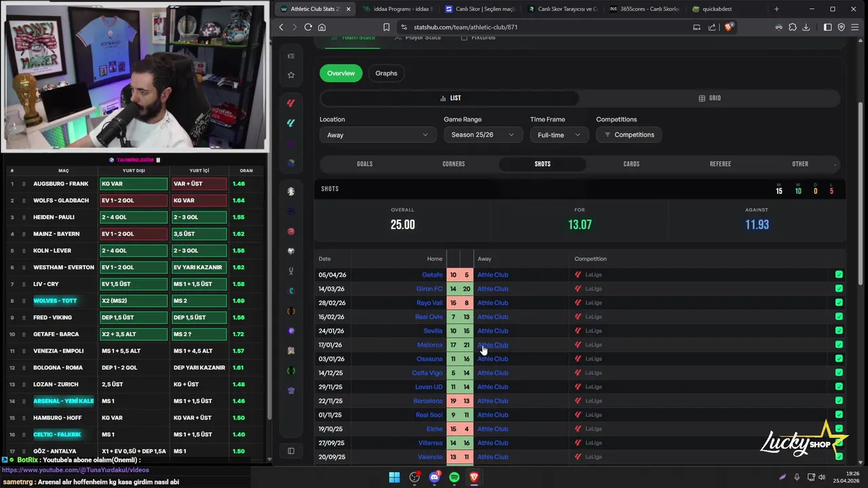Open the browser downloads icon
The width and height of the screenshot is (868, 488).
click(806, 27)
